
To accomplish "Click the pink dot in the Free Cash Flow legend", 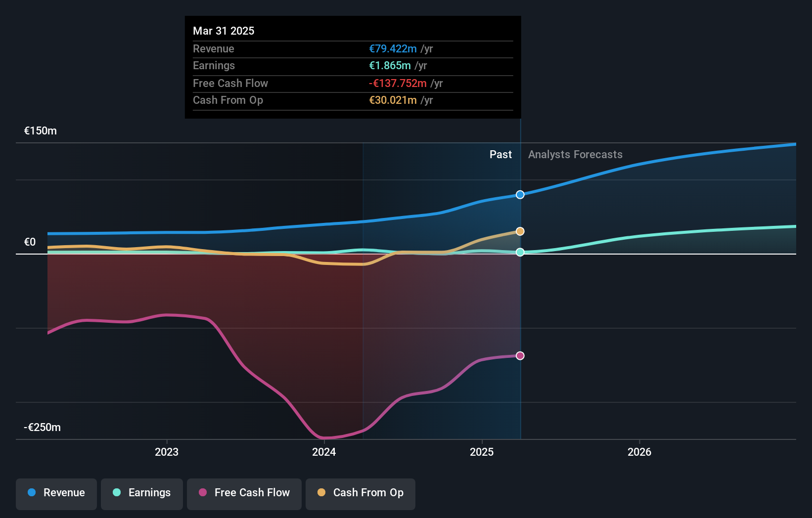I will (x=202, y=493).
